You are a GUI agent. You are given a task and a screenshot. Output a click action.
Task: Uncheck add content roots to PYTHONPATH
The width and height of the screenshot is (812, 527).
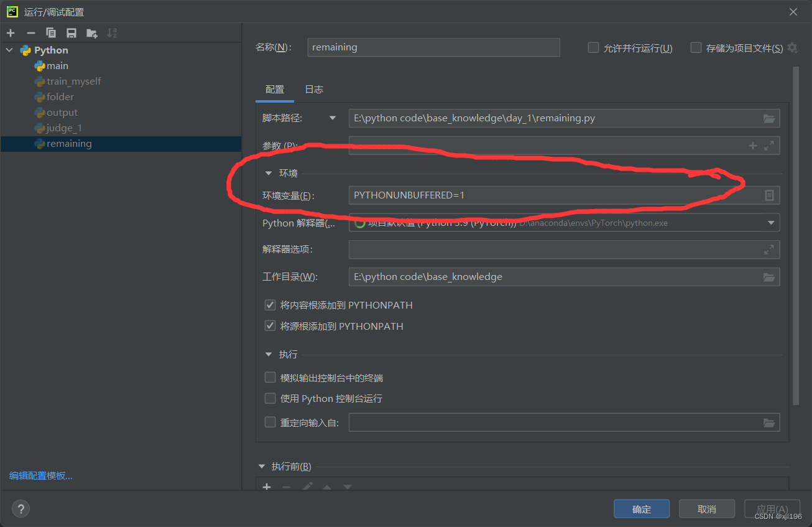click(270, 305)
